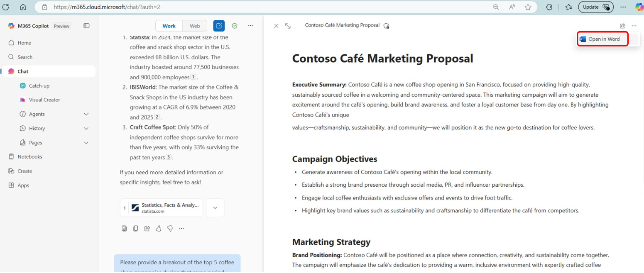This screenshot has height=273, width=644.
Task: Click the browser Update button
Action: pos(596,7)
